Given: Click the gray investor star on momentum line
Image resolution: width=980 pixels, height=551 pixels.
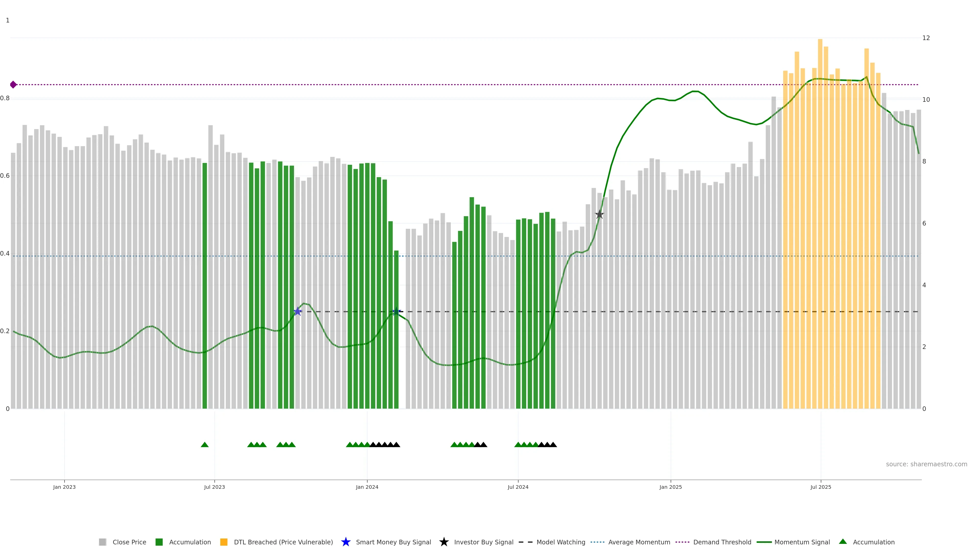Looking at the screenshot, I should point(599,215).
